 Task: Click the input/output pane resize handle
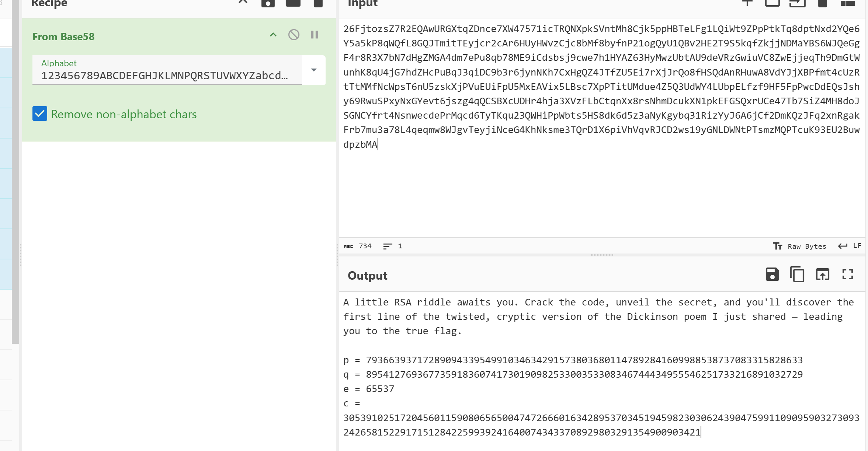[x=602, y=255]
